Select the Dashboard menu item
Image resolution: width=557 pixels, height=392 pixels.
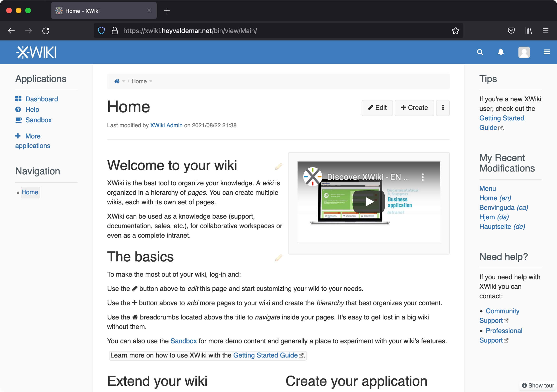pos(42,99)
